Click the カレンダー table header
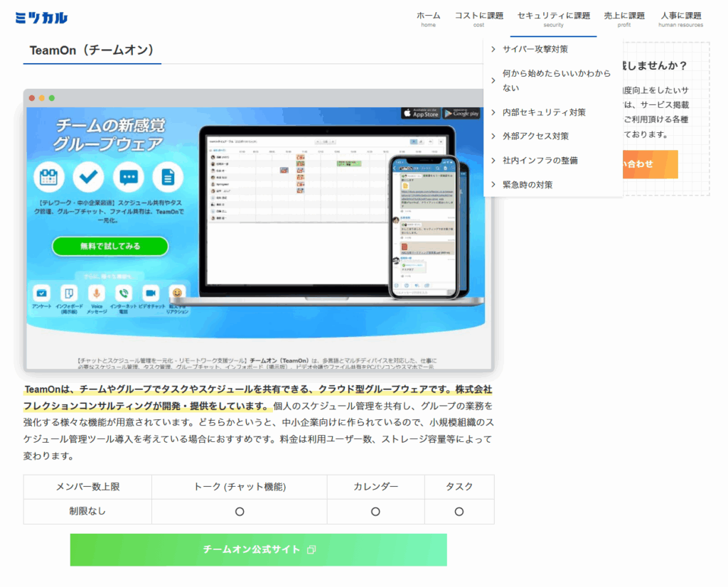This screenshot has width=728, height=587. coord(375,487)
